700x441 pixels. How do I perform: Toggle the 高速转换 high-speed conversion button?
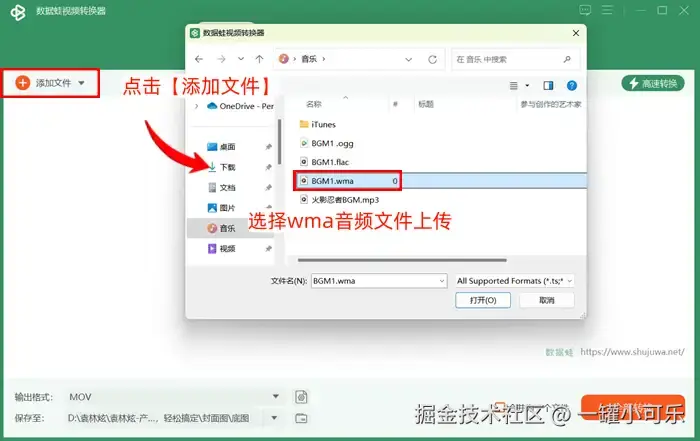(x=653, y=83)
